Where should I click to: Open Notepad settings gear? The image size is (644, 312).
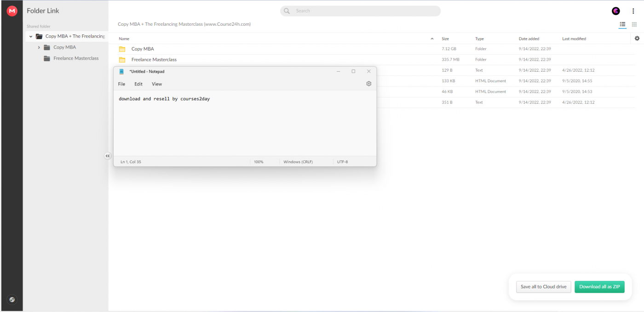[x=368, y=84]
